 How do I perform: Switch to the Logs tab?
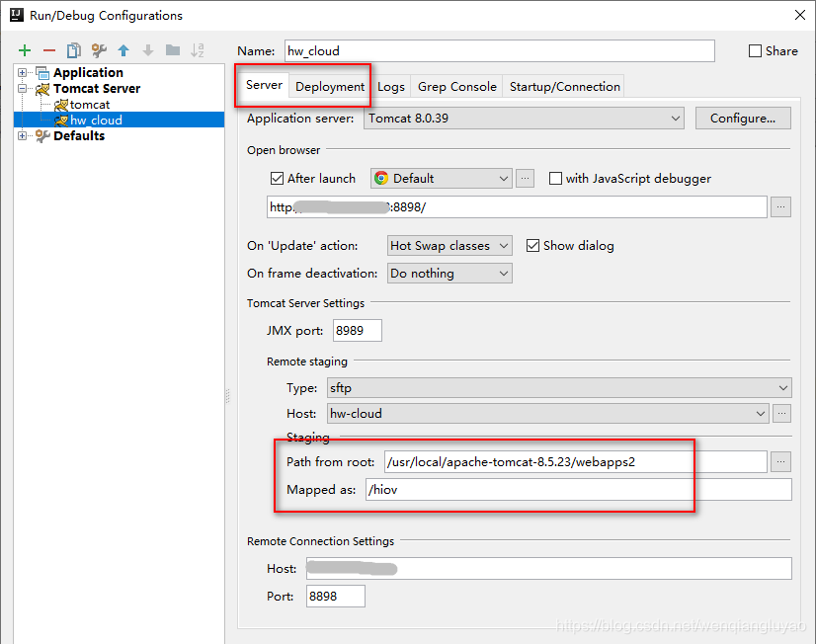coord(391,86)
